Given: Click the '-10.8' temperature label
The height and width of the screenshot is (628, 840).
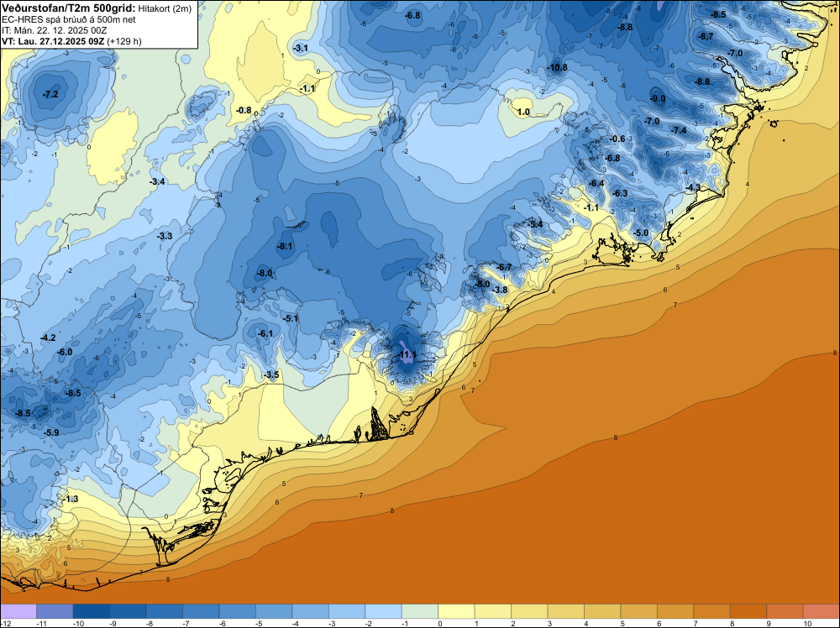Looking at the screenshot, I should point(557,67).
